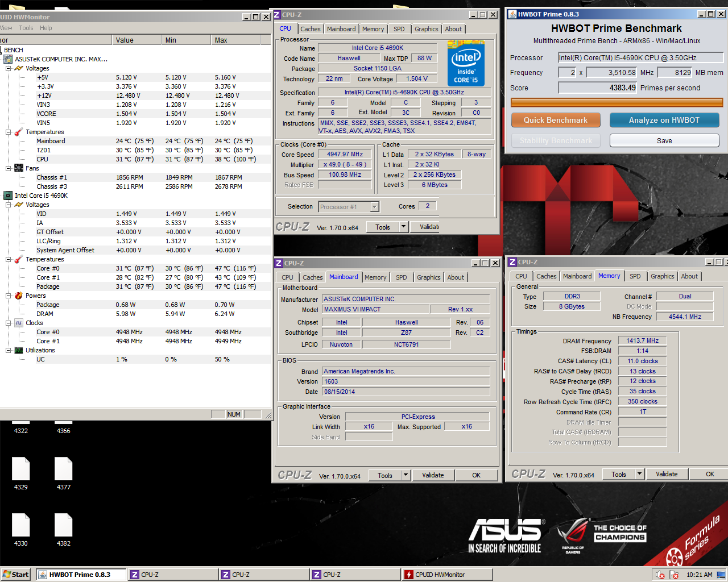Image resolution: width=728 pixels, height=582 pixels.
Task: Select the Intel Core i5 4690K chip icon
Action: (8, 196)
